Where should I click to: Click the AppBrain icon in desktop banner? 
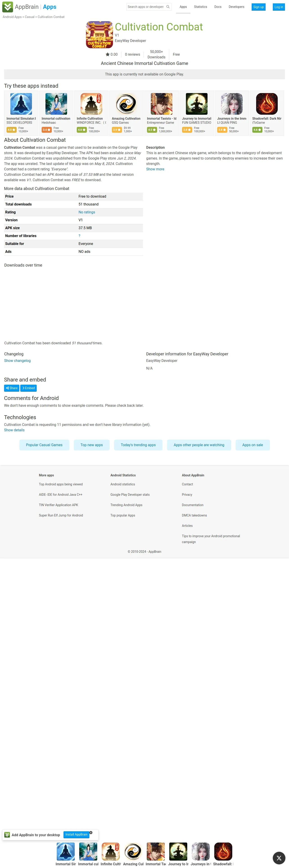[7, 835]
